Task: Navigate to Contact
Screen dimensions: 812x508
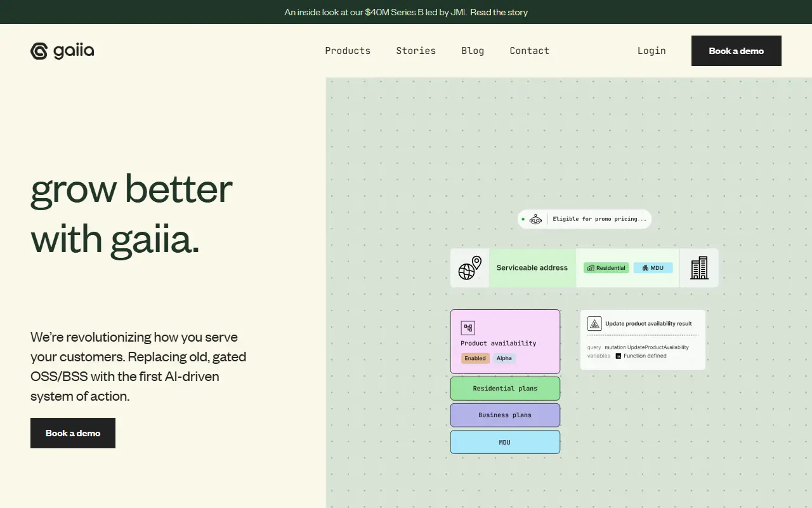Action: tap(530, 51)
